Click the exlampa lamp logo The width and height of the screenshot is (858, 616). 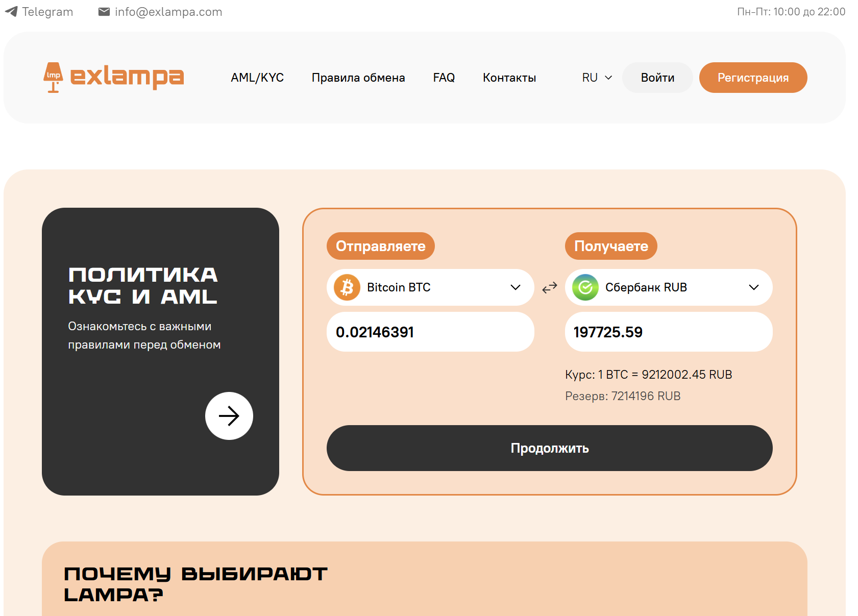[x=113, y=77]
